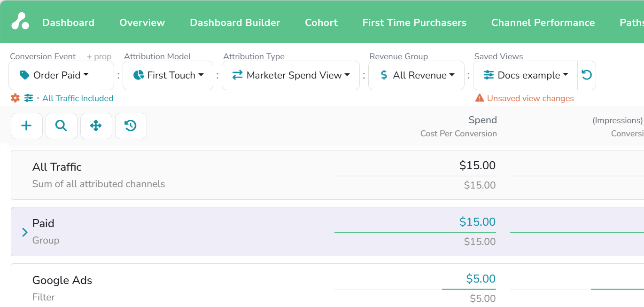
Task: Open the search magnifier tool
Action: [x=62, y=126]
